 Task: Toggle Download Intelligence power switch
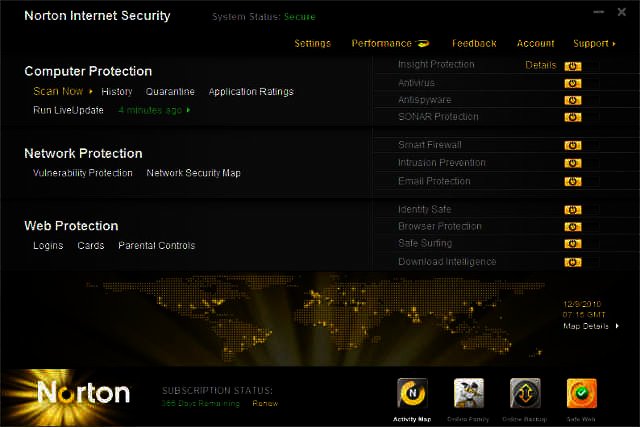573,262
